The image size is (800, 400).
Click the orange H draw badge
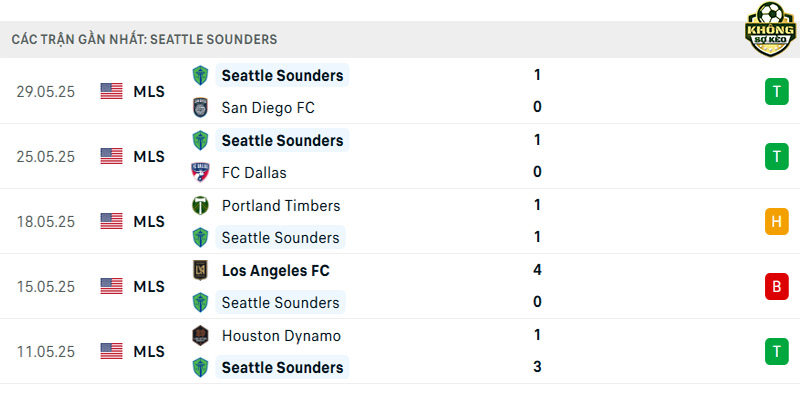point(777,221)
